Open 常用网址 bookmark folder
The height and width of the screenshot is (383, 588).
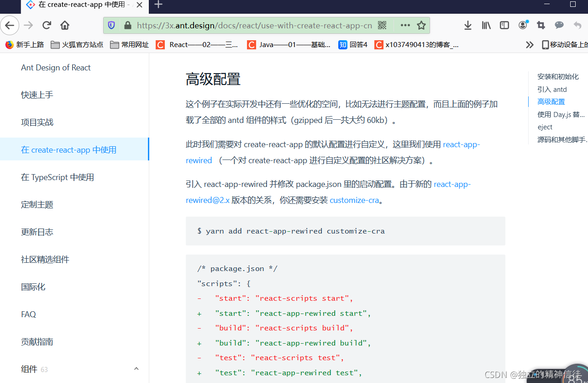point(130,44)
